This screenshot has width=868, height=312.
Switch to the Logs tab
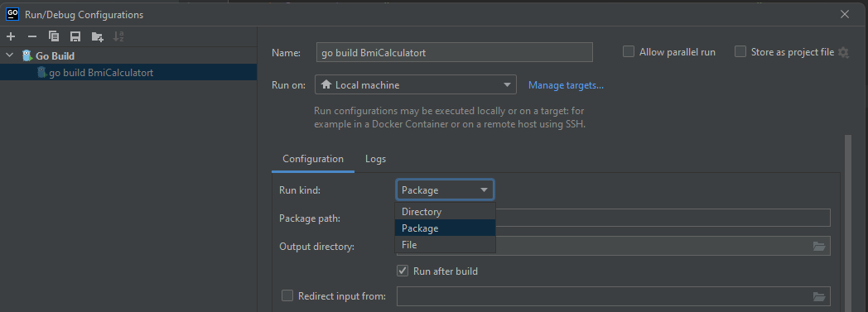(x=375, y=159)
